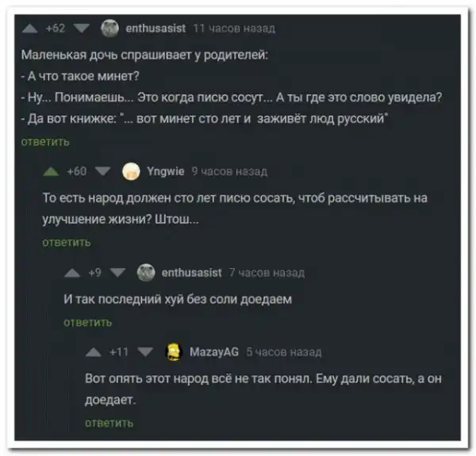Upvote the MazayAG comment rated +11
476x456 pixels.
point(94,352)
